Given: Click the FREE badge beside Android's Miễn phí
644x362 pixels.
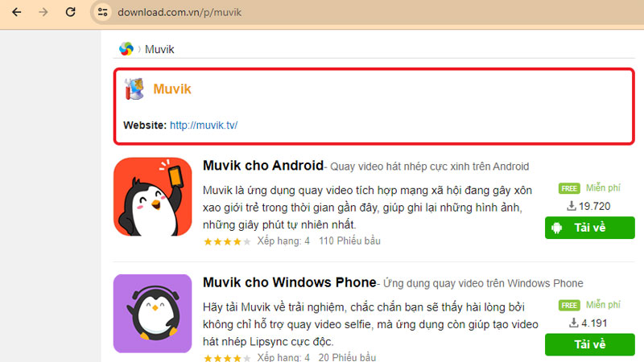Looking at the screenshot, I should click(569, 188).
